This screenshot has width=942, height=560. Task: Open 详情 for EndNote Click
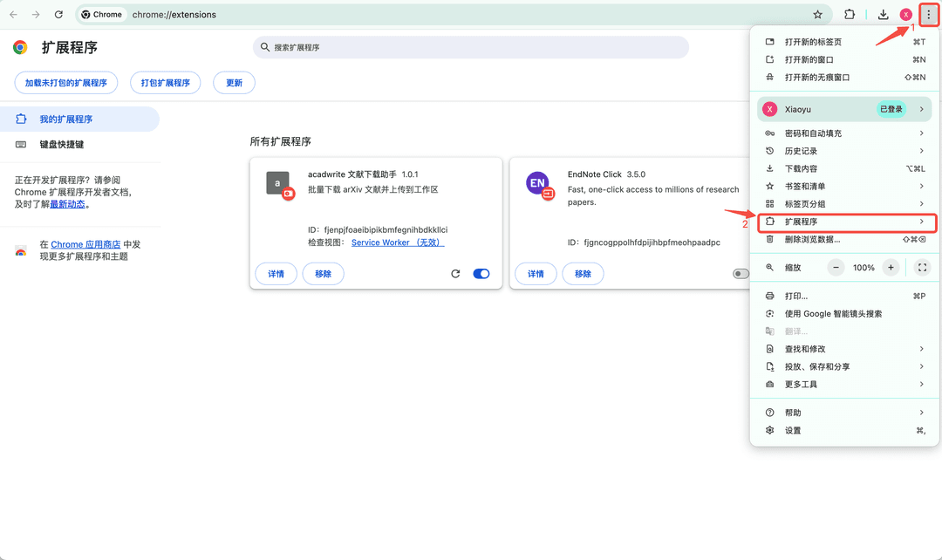(536, 274)
